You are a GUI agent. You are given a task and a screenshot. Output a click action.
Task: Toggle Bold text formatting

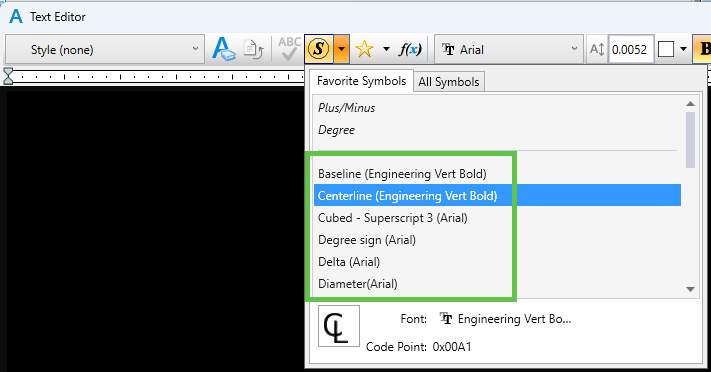pos(702,49)
